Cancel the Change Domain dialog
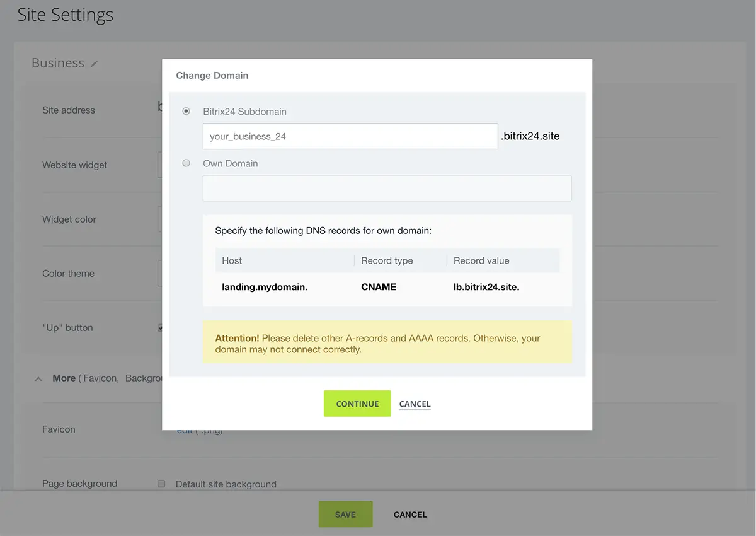The image size is (756, 536). [x=415, y=404]
